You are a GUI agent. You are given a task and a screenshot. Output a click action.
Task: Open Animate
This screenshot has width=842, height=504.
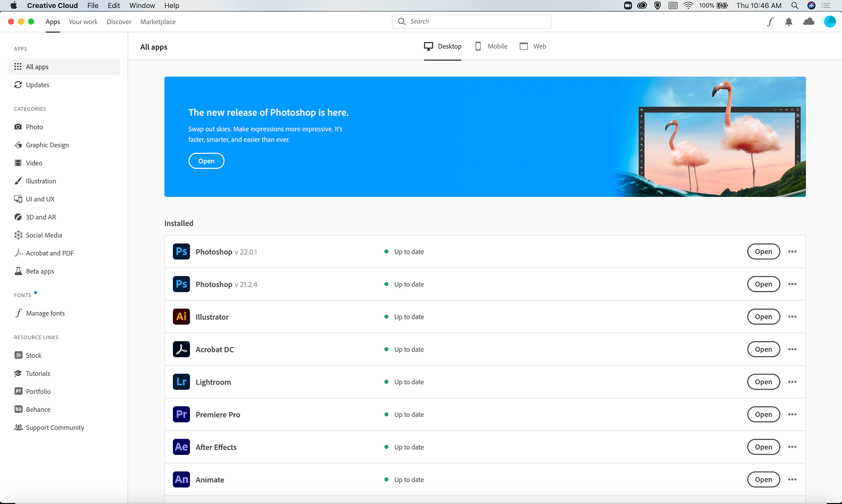tap(764, 479)
